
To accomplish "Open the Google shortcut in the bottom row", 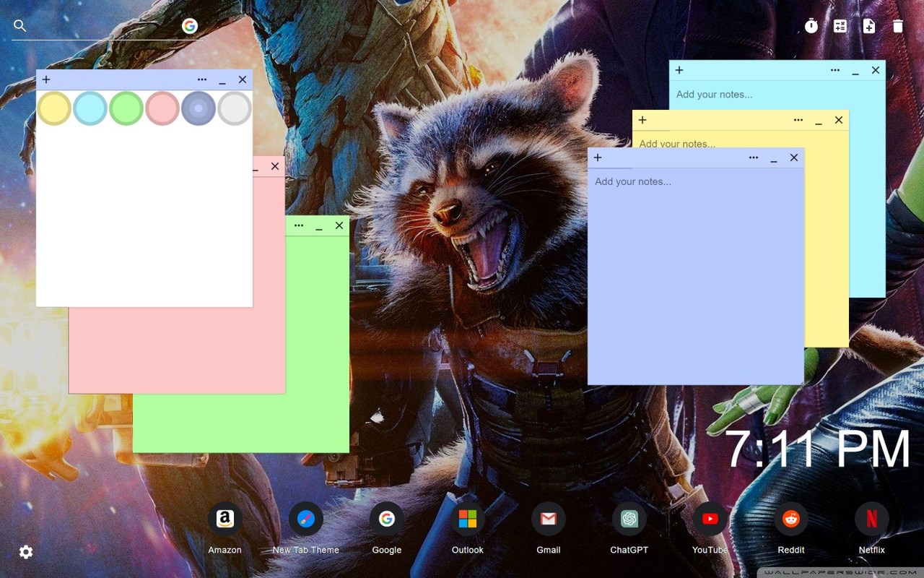I will coord(387,519).
